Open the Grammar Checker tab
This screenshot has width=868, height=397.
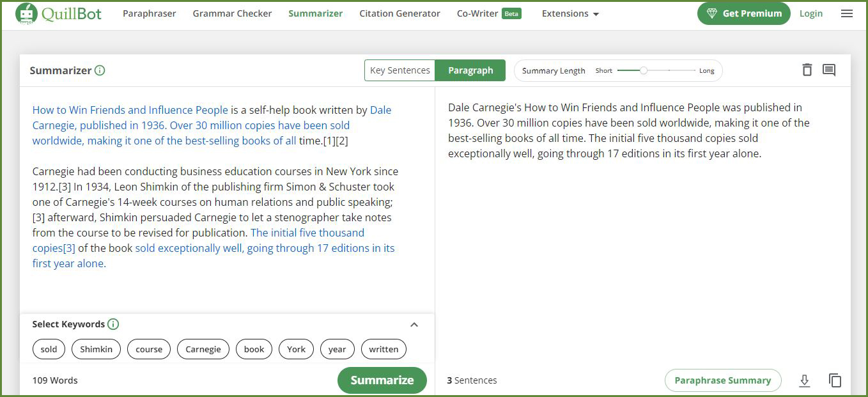point(232,13)
